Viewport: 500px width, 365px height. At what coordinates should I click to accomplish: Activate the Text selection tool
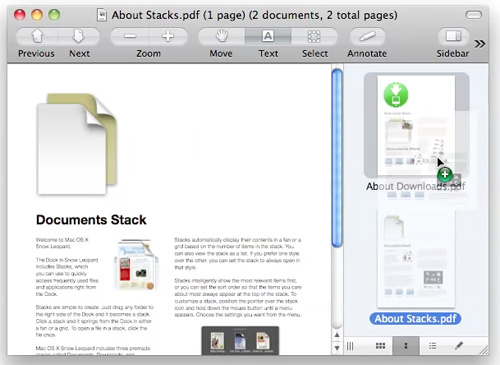coord(268,36)
